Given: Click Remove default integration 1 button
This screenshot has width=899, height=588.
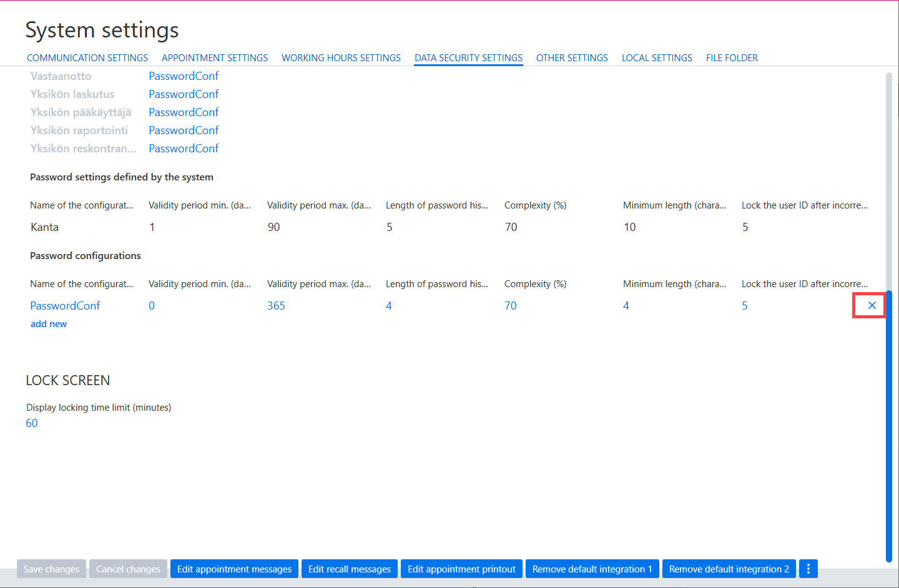Looking at the screenshot, I should pos(592,569).
